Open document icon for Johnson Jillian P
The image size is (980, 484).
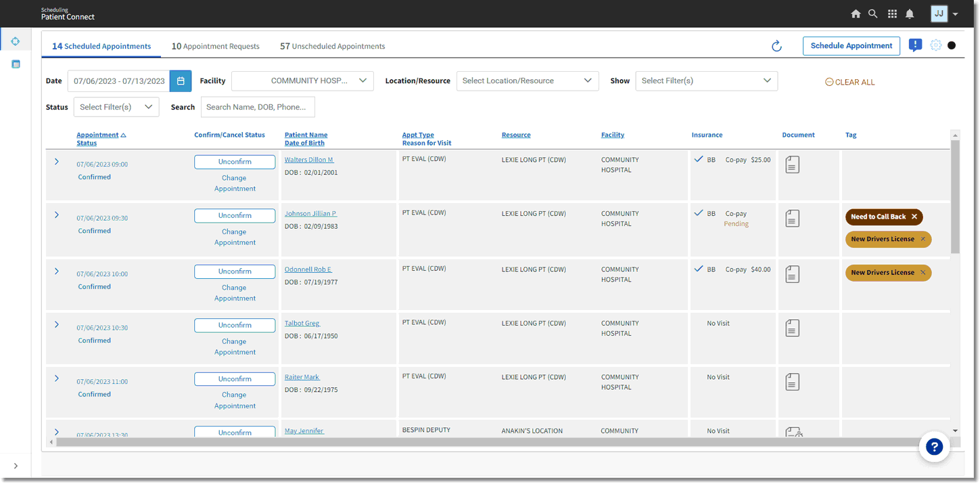[x=792, y=218]
